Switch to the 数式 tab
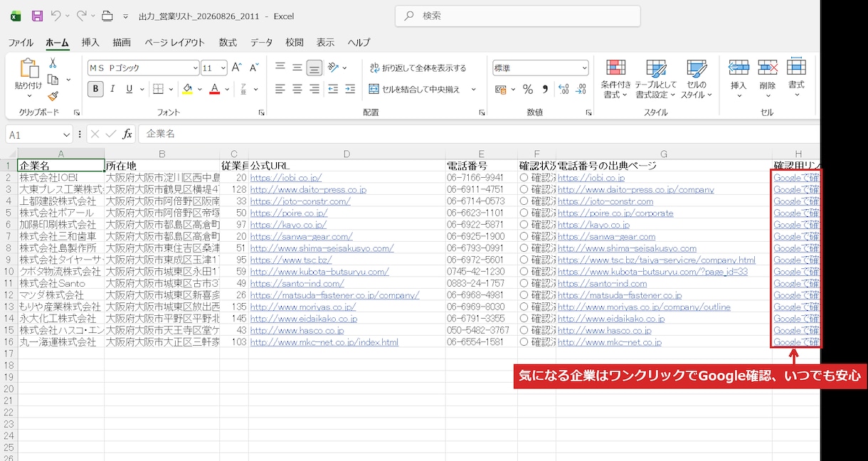The height and width of the screenshot is (461, 868). pyautogui.click(x=228, y=43)
